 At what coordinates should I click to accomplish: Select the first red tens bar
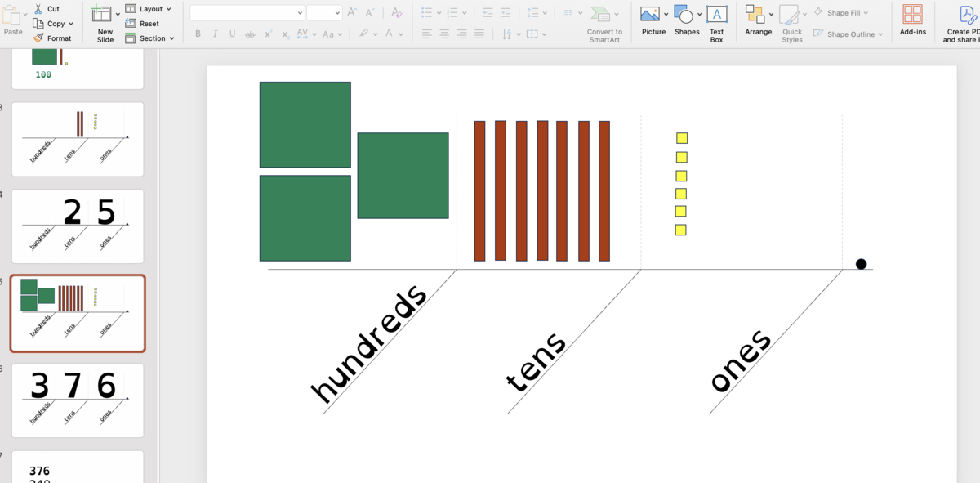point(479,190)
